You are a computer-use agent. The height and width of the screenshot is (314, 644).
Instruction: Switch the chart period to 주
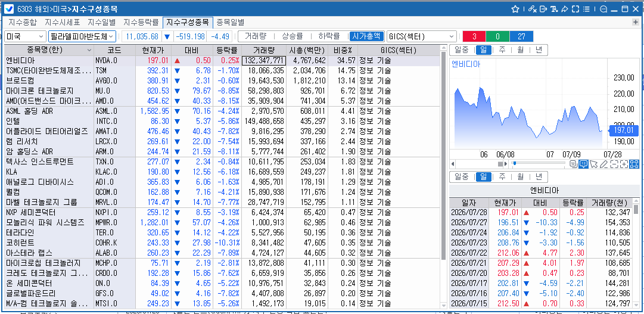pos(502,50)
